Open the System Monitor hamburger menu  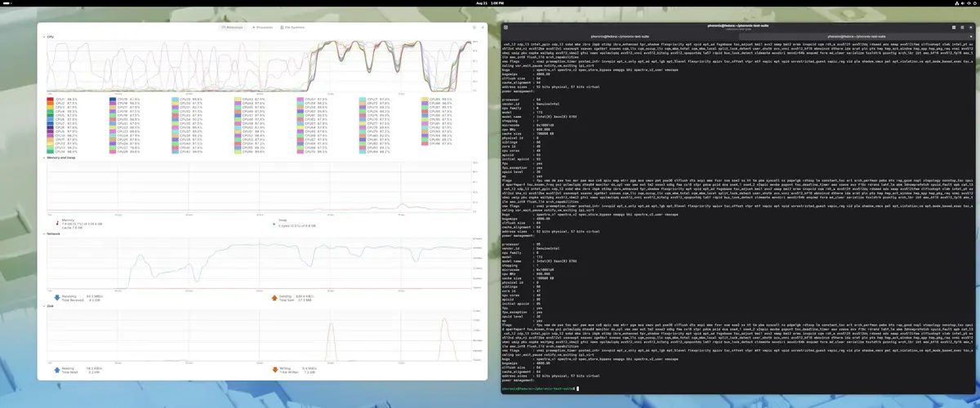(x=474, y=28)
